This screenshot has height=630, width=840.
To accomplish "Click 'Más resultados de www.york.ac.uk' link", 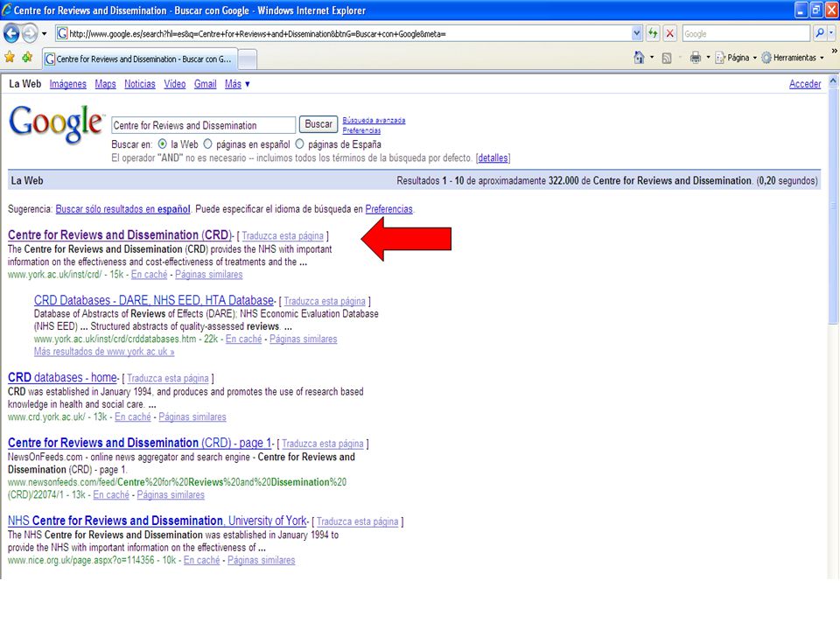I will tap(104, 352).
